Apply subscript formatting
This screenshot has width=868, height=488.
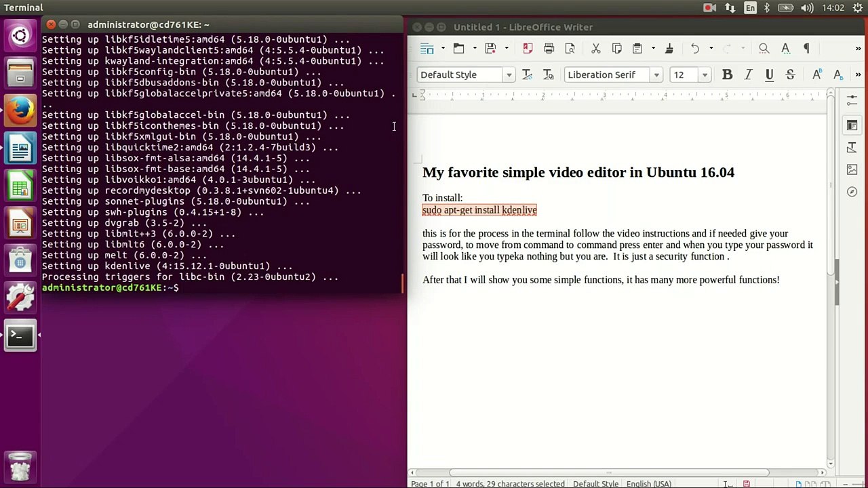click(x=838, y=75)
